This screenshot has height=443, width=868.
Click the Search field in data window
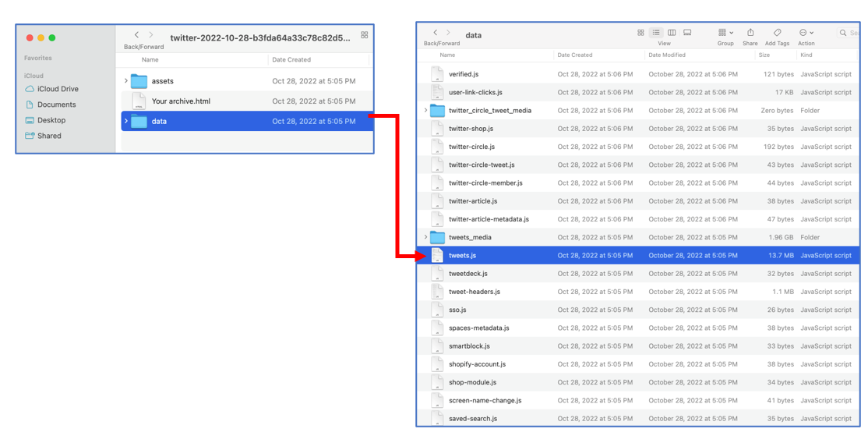[848, 34]
